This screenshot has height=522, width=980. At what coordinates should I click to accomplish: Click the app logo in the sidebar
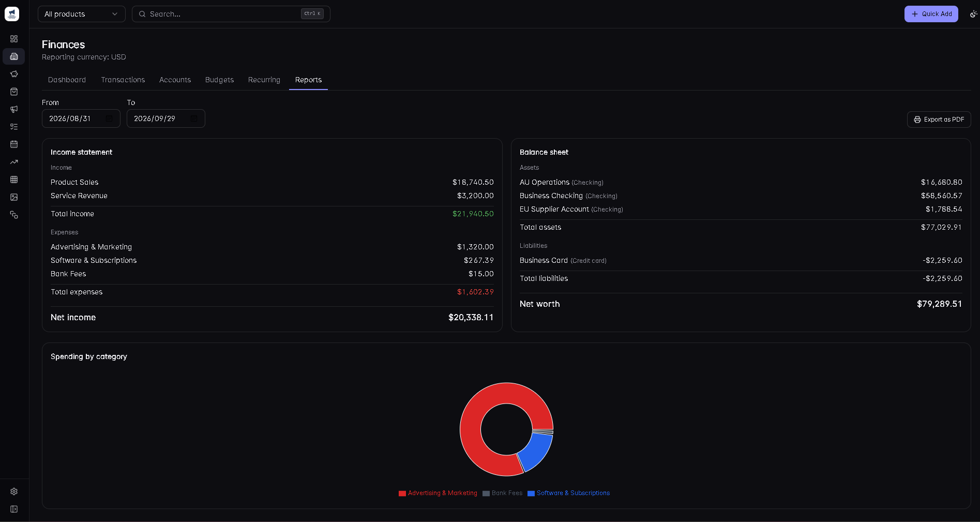[12, 14]
